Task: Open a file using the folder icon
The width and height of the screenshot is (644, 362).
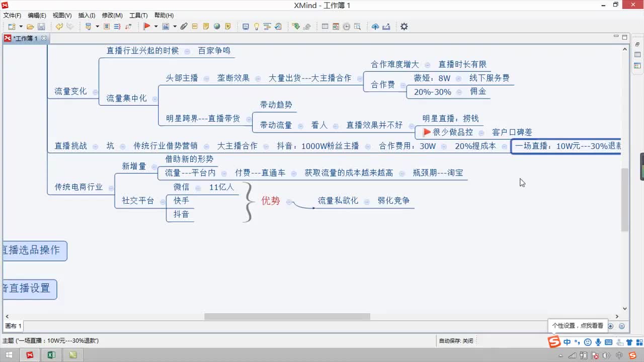Action: coord(30,26)
